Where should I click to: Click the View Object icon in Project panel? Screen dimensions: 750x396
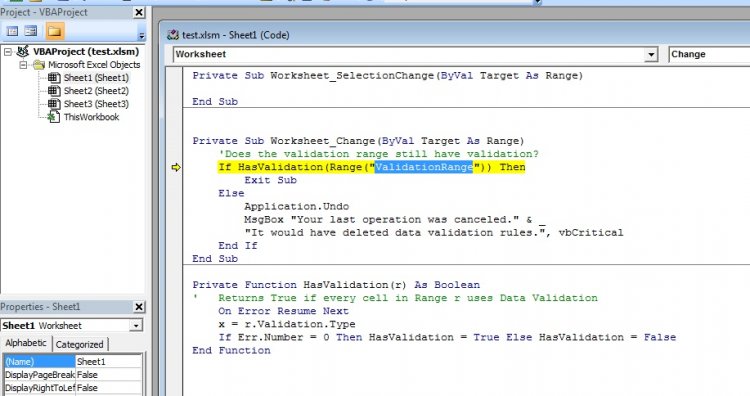31,32
